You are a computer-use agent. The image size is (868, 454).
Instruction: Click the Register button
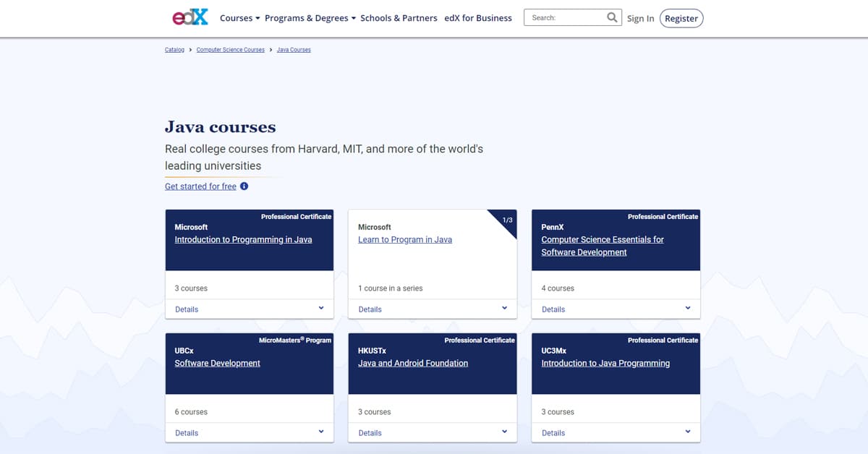point(681,18)
